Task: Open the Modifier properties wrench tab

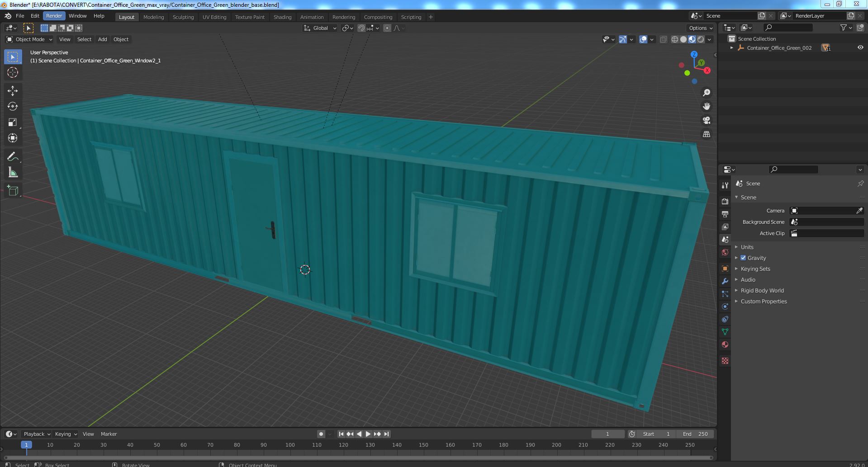Action: click(x=725, y=281)
